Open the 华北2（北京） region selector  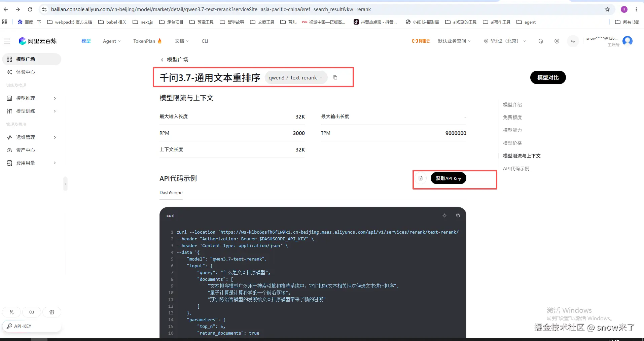coord(505,41)
